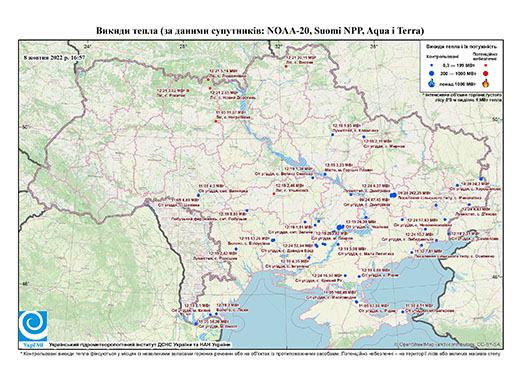This screenshot has width=520, height=368.
Task: Click the orange flame icon in legend
Action: pyautogui.click(x=485, y=83)
